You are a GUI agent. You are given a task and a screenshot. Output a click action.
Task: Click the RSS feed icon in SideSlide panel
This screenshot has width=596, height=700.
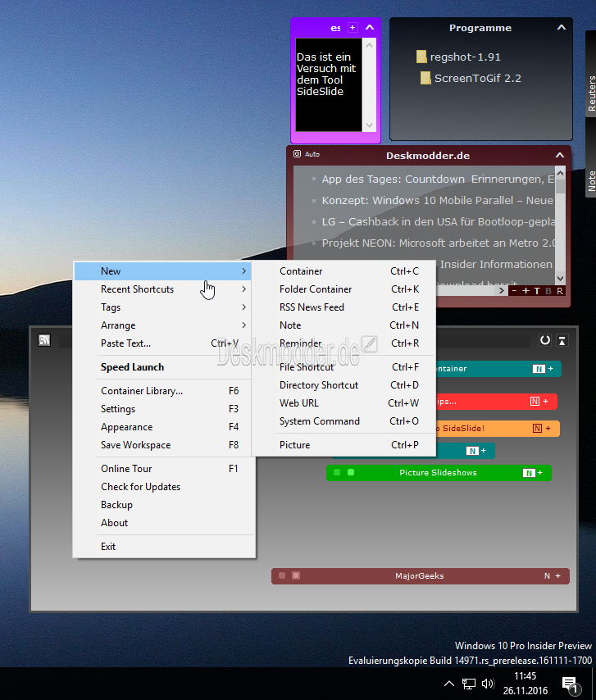[44, 340]
